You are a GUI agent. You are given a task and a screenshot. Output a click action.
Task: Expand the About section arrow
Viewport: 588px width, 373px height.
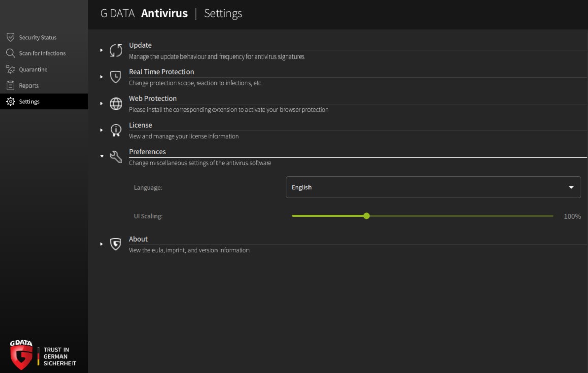(x=101, y=244)
